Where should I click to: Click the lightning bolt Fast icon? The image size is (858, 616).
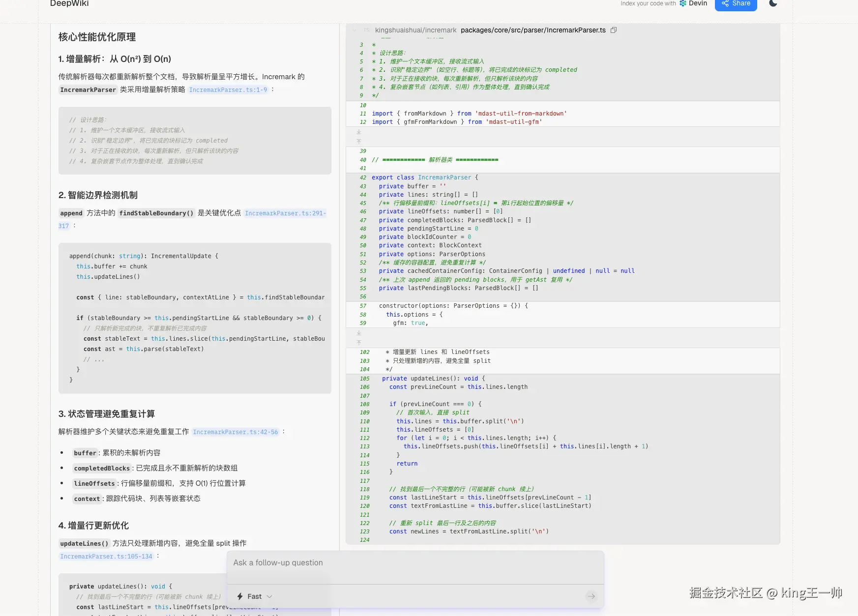coord(240,596)
